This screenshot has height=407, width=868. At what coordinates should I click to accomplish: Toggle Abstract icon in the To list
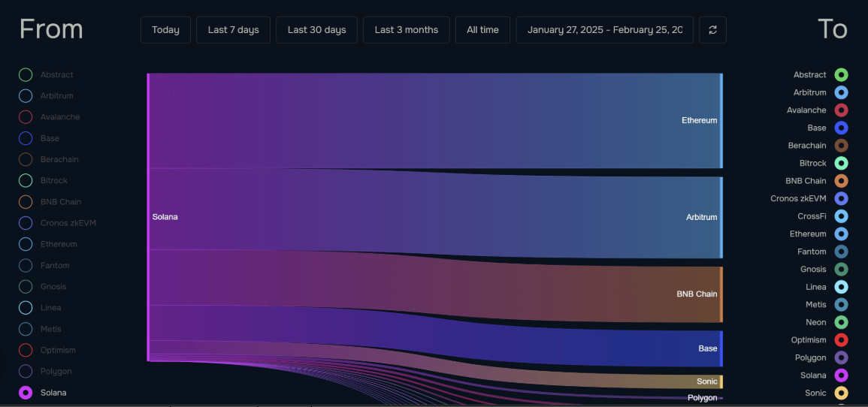[841, 75]
